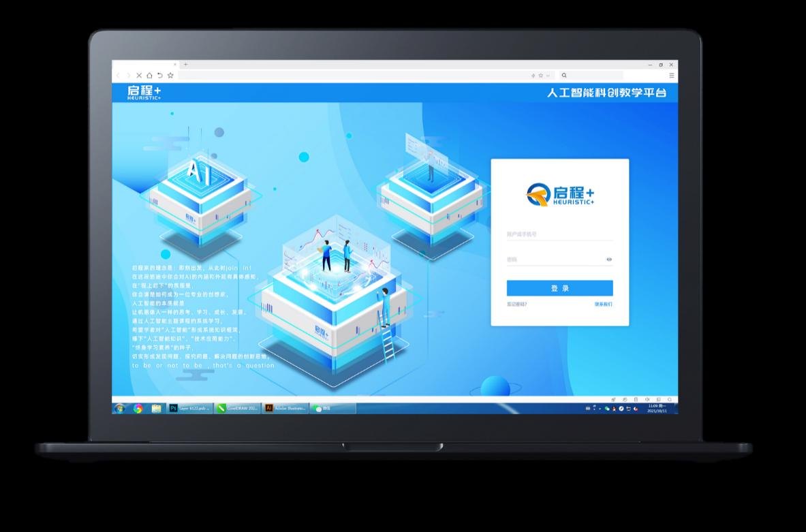Click the star icon beside the restore arrow
The width and height of the screenshot is (806, 532).
[x=170, y=76]
